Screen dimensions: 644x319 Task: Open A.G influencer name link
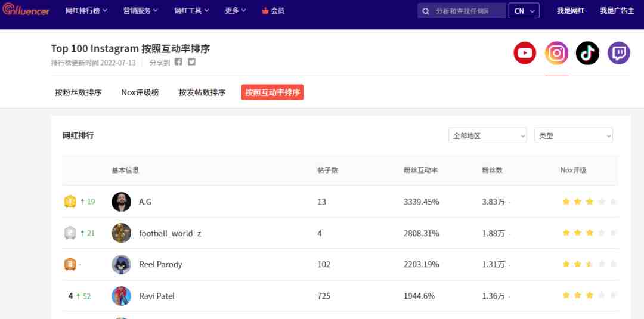[145, 202]
